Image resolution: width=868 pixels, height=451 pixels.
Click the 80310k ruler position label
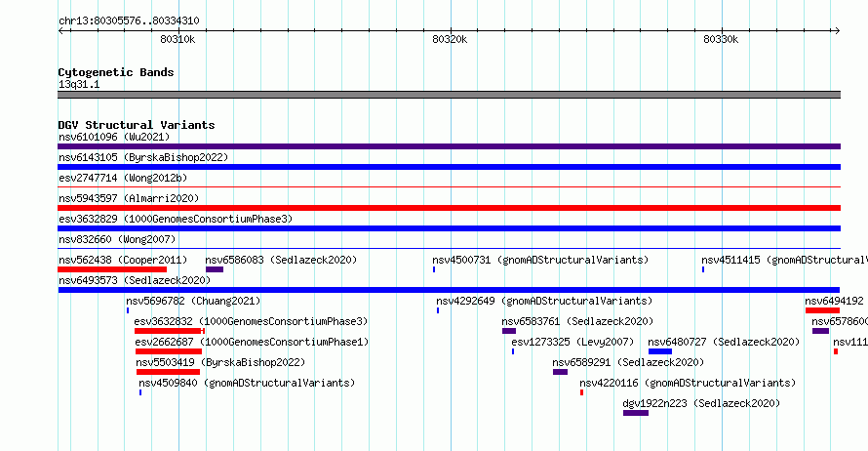(x=178, y=39)
